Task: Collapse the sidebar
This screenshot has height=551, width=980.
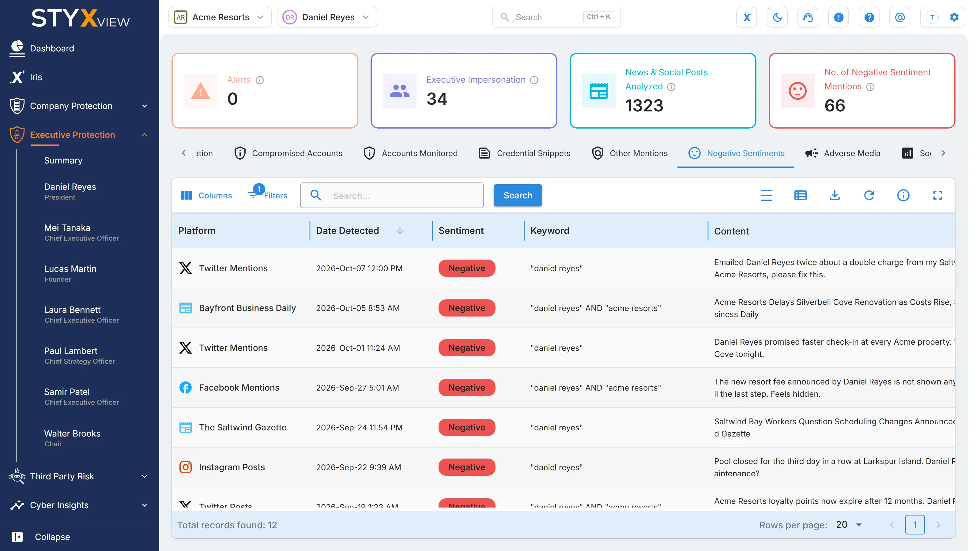Action: click(x=41, y=537)
